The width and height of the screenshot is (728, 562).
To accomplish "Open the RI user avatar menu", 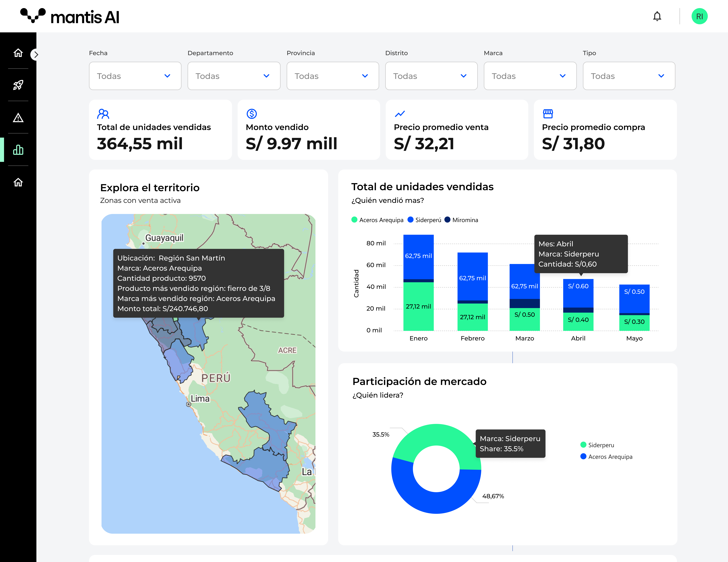I will (x=699, y=16).
